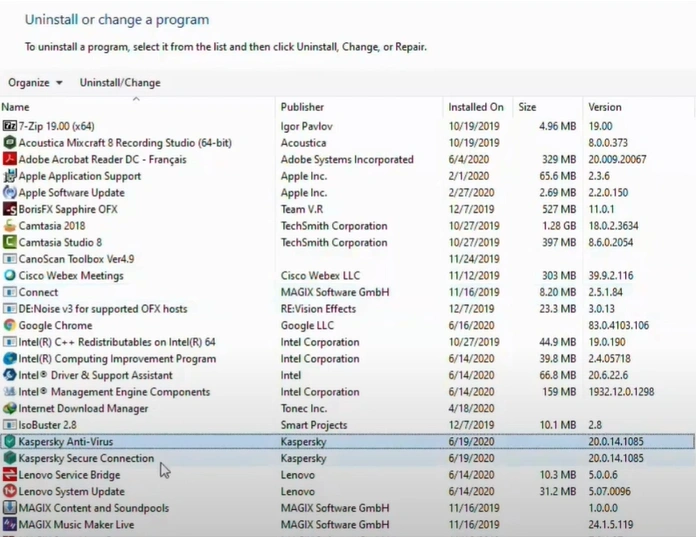Click the Intel Driver & Support Assistant icon
696x537 pixels.
tap(9, 375)
